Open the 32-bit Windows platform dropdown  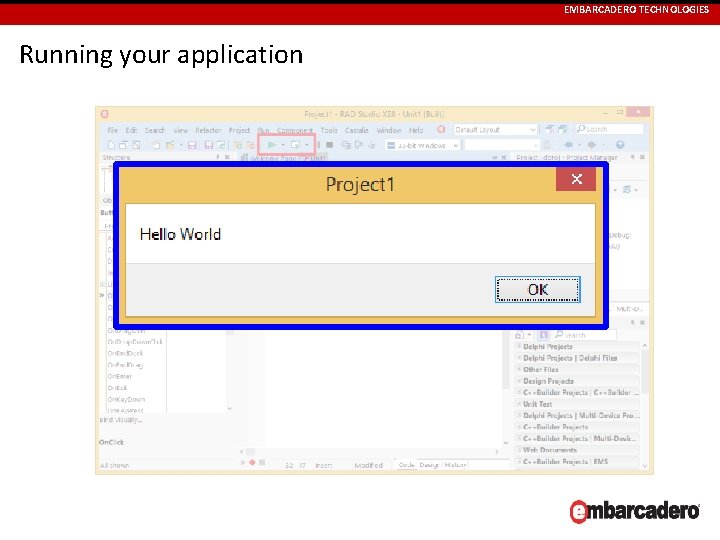tap(422, 145)
